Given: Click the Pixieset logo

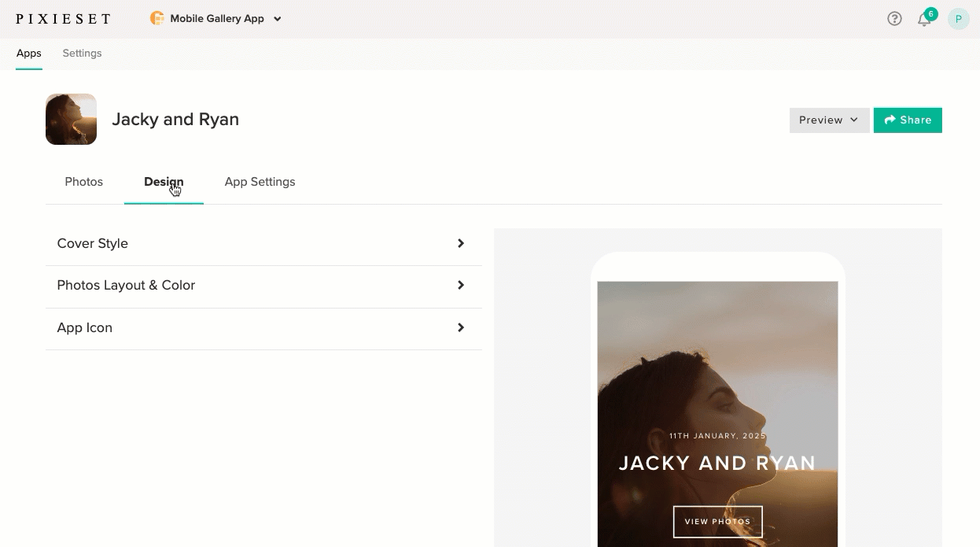Looking at the screenshot, I should click(x=63, y=19).
